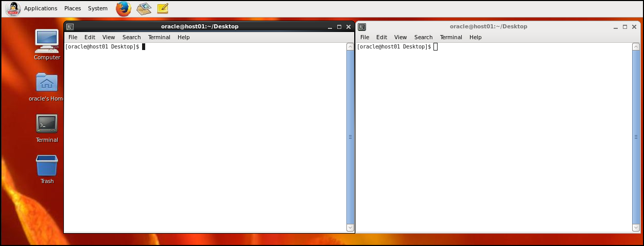
Task: Open File menu in right terminal
Action: pos(365,37)
